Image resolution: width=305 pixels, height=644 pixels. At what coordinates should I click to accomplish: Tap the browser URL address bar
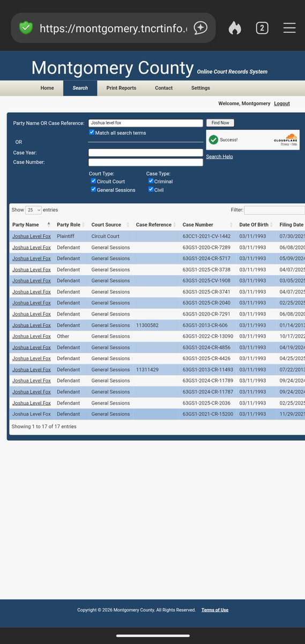(x=113, y=28)
